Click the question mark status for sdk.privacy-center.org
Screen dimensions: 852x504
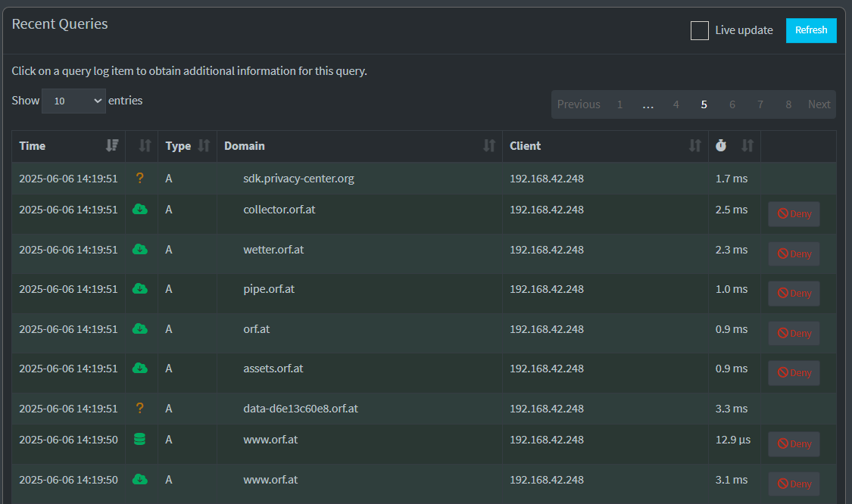139,179
